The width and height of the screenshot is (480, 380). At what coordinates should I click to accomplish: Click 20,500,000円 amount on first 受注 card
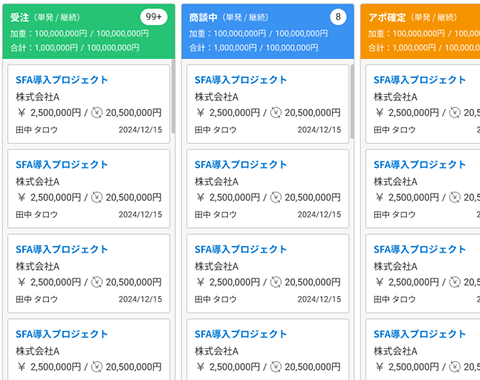(134, 113)
